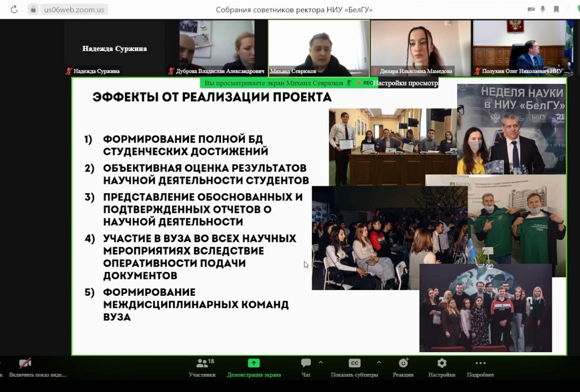This screenshot has width=580, height=392.
Task: Click the green Демонстрация экрана share button
Action: click(x=253, y=364)
